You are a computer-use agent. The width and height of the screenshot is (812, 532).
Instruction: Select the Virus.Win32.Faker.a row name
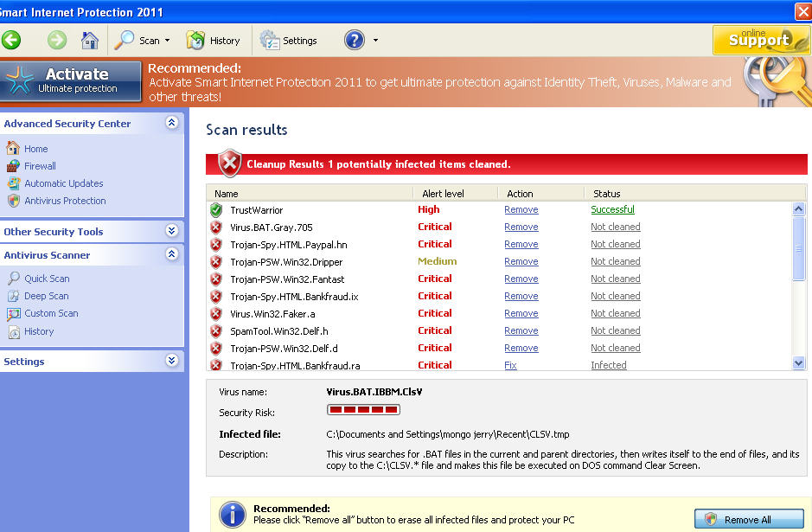[272, 314]
